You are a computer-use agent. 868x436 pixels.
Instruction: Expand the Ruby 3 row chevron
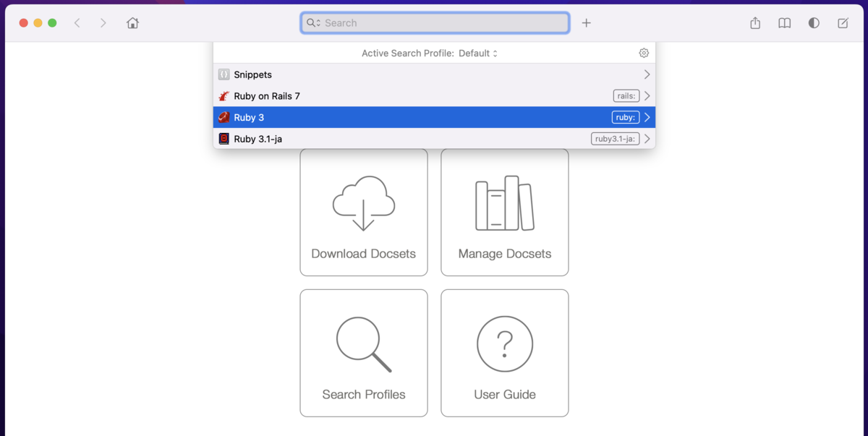pyautogui.click(x=647, y=117)
